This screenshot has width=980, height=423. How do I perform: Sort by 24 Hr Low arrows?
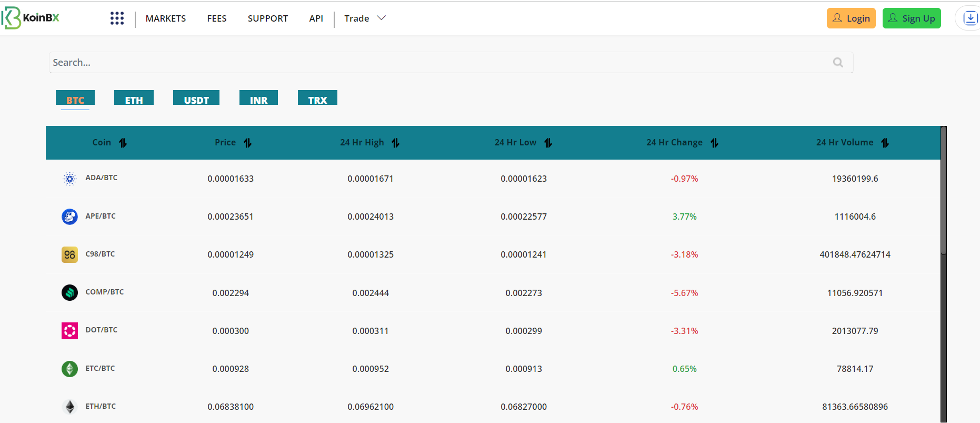548,143
